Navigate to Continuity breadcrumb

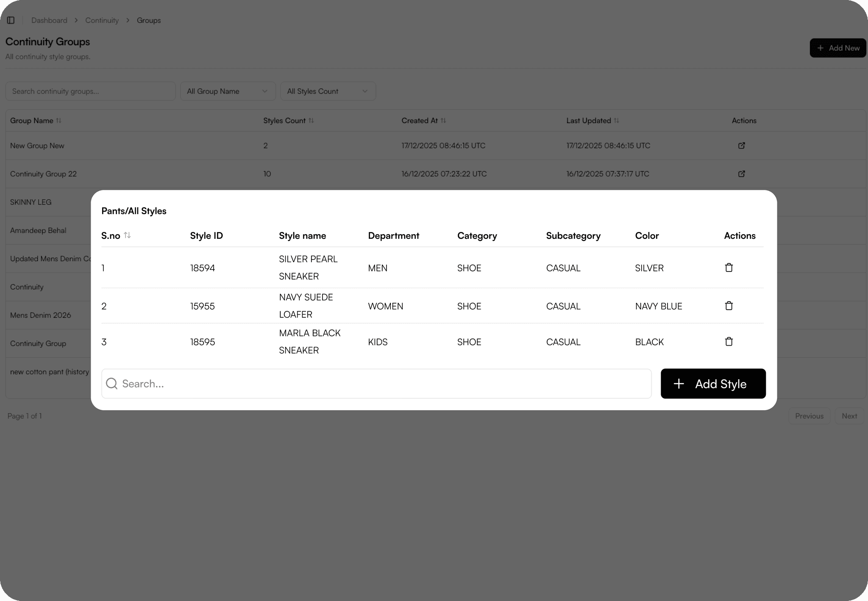(x=102, y=20)
